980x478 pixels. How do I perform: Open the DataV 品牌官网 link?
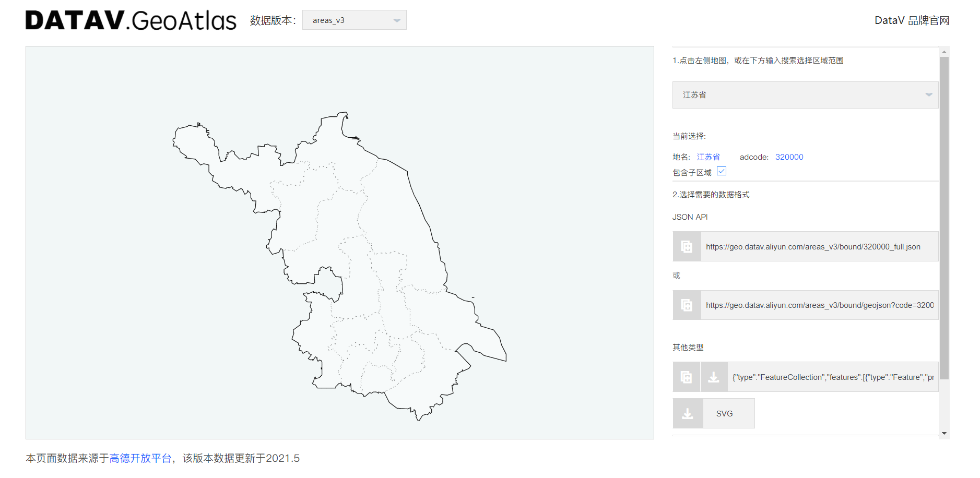(912, 20)
